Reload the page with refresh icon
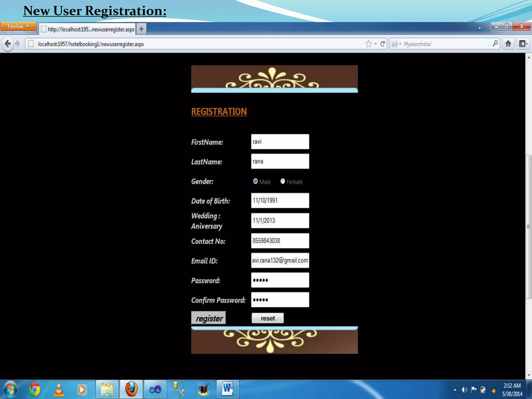Screen dimensions: 532x399 383,44
